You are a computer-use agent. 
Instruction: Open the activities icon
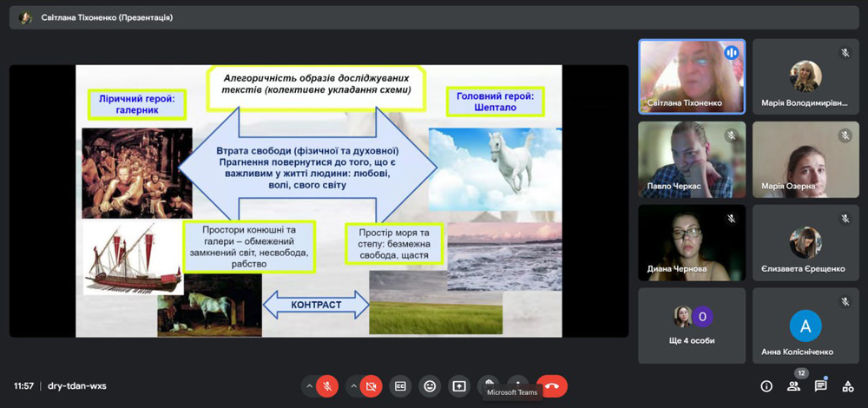coord(847,386)
